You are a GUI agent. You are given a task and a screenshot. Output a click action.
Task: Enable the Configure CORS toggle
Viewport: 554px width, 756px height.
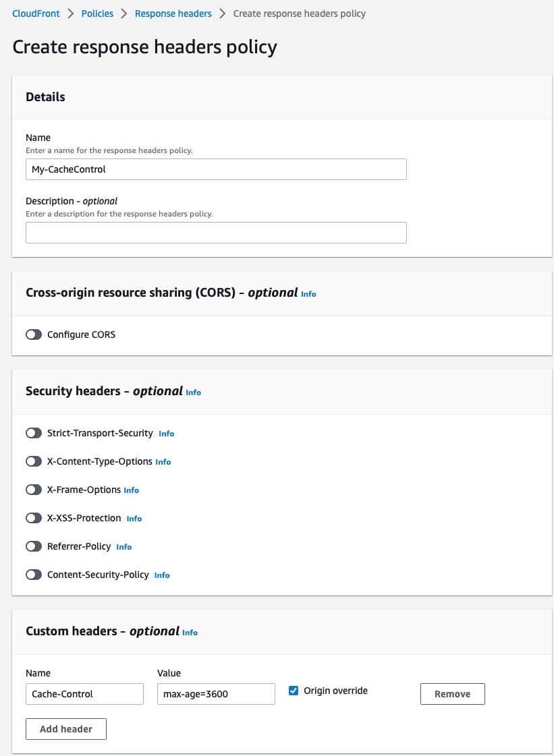[34, 335]
